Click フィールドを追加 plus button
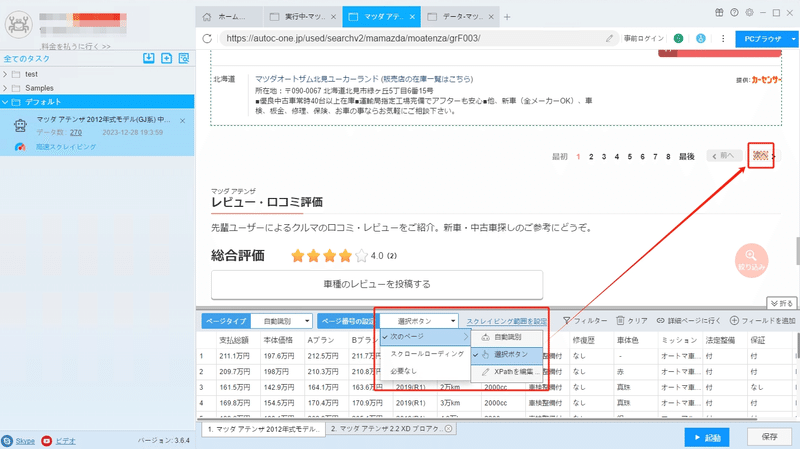The height and width of the screenshot is (449, 800). click(x=762, y=320)
